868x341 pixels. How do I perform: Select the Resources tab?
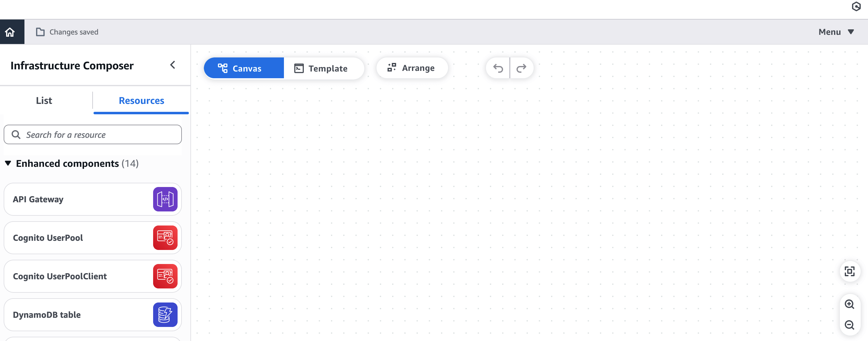(141, 101)
